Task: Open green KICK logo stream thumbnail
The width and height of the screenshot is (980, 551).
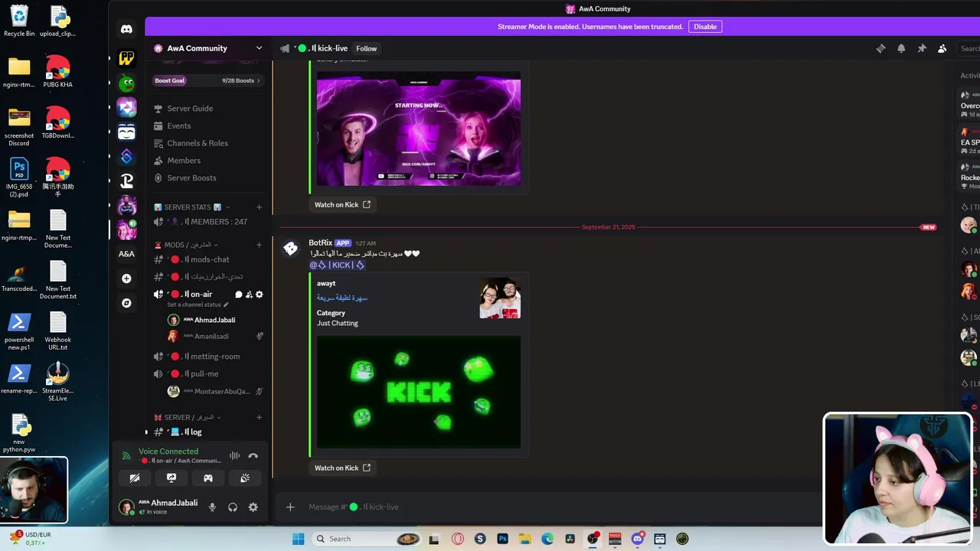Action: [x=419, y=392]
